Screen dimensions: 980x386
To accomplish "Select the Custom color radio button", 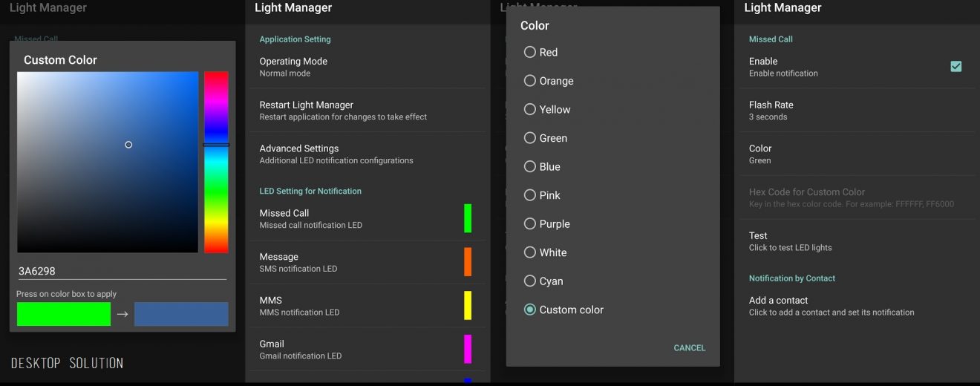I will click(x=530, y=310).
